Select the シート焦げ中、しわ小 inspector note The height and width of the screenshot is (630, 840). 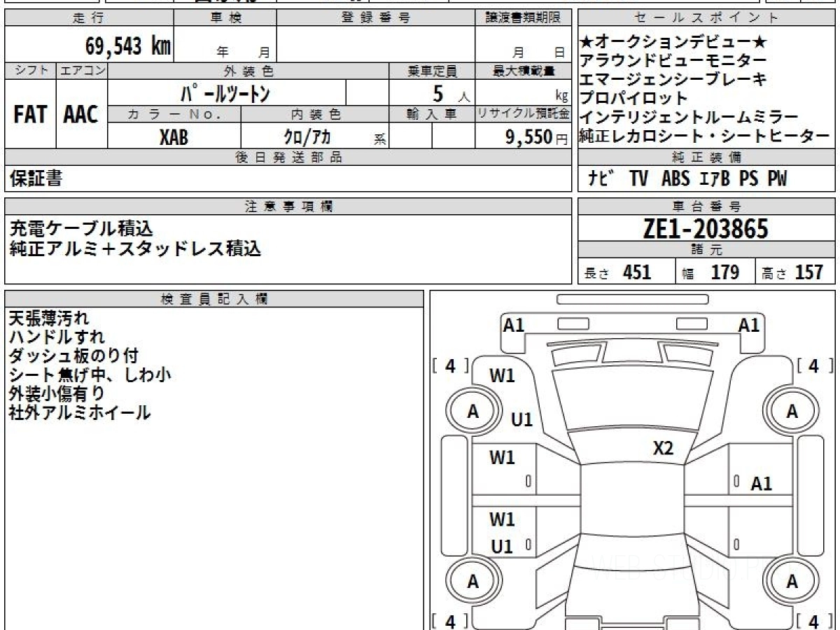click(90, 375)
